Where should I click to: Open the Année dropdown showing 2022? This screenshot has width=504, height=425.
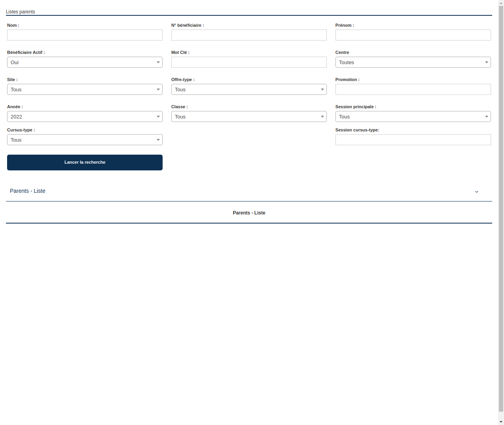[85, 116]
